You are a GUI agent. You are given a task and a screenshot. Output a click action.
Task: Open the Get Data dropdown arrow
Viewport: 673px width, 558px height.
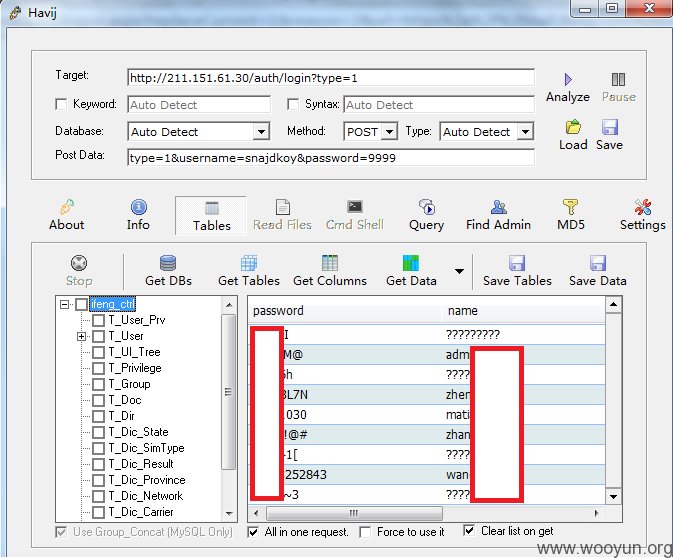coord(459,271)
